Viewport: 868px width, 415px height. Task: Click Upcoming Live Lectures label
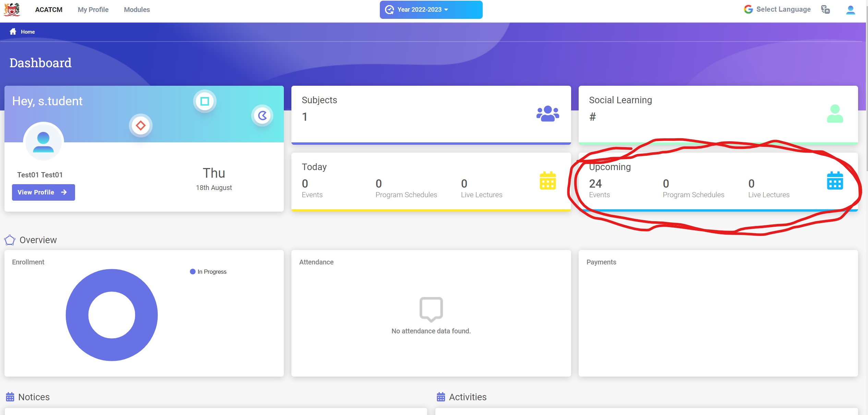[769, 195]
